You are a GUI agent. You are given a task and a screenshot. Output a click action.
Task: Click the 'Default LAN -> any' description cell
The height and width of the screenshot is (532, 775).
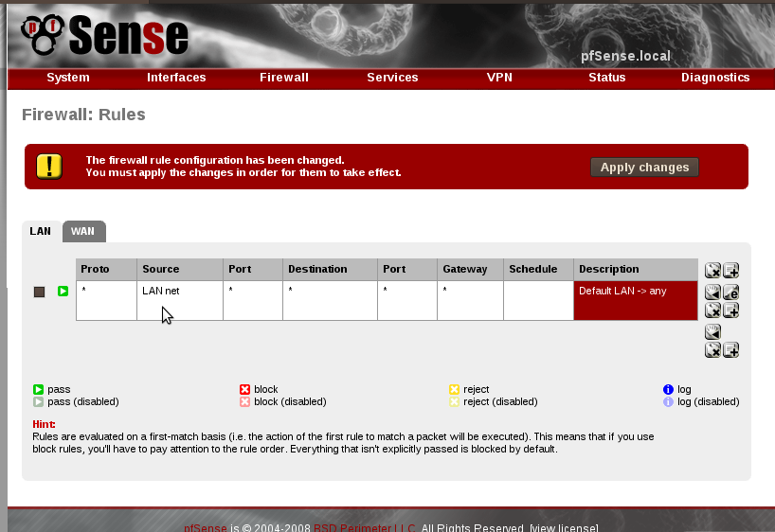point(636,300)
